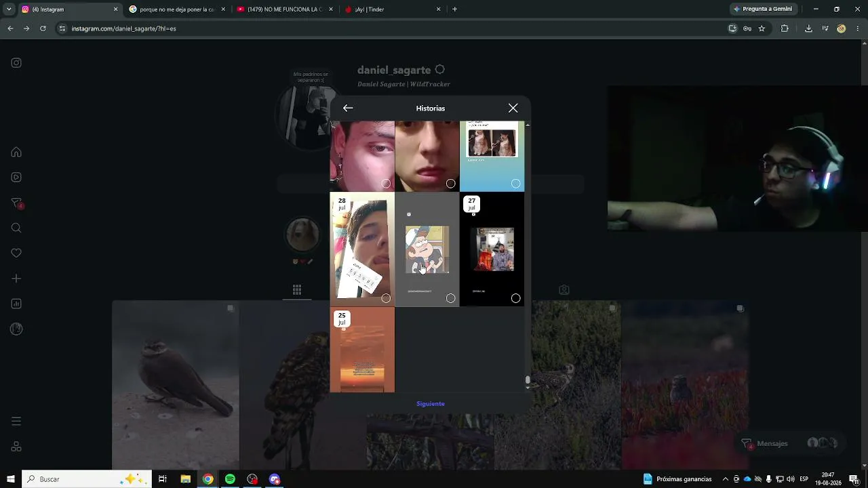Open the More hamburger menu in sidebar

(x=16, y=422)
